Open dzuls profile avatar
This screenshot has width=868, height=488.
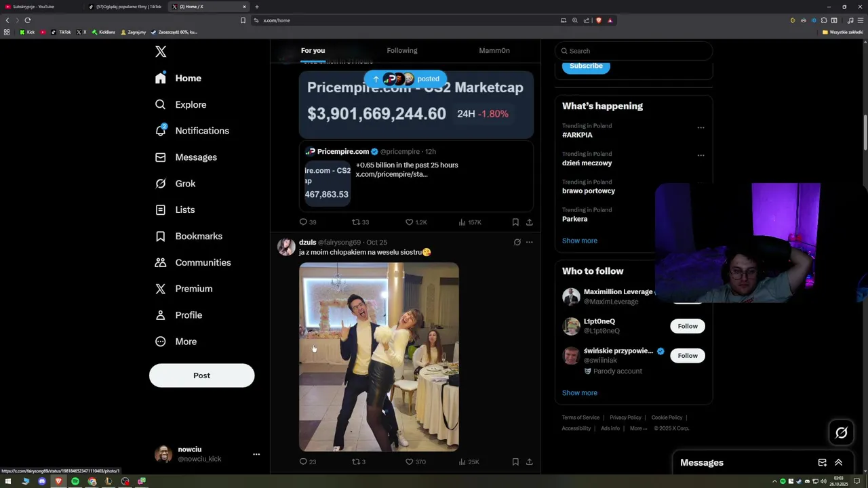[286, 247]
